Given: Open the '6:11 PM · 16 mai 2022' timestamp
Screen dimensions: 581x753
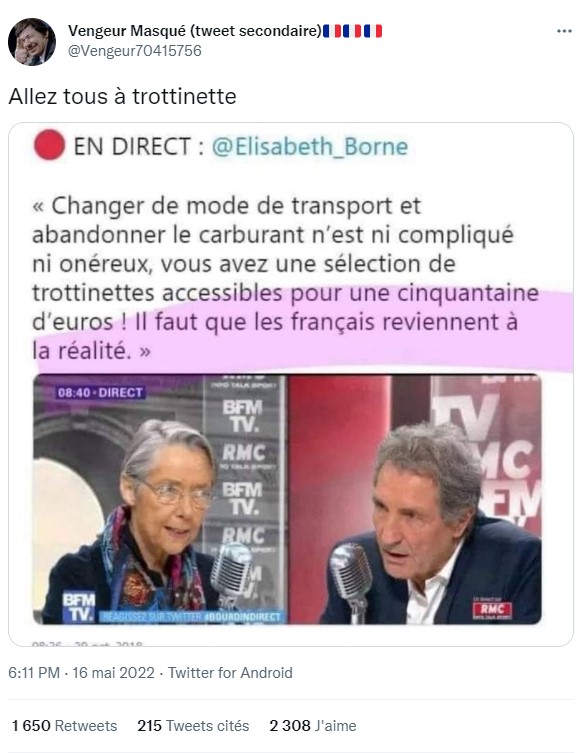Looking at the screenshot, I should (x=82, y=673).
